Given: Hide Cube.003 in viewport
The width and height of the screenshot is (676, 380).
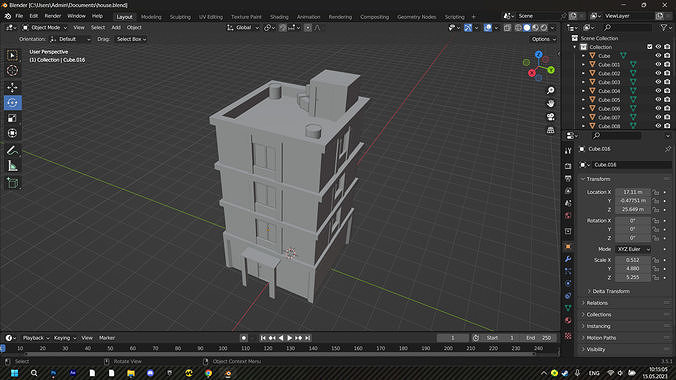Looking at the screenshot, I should (658, 82).
